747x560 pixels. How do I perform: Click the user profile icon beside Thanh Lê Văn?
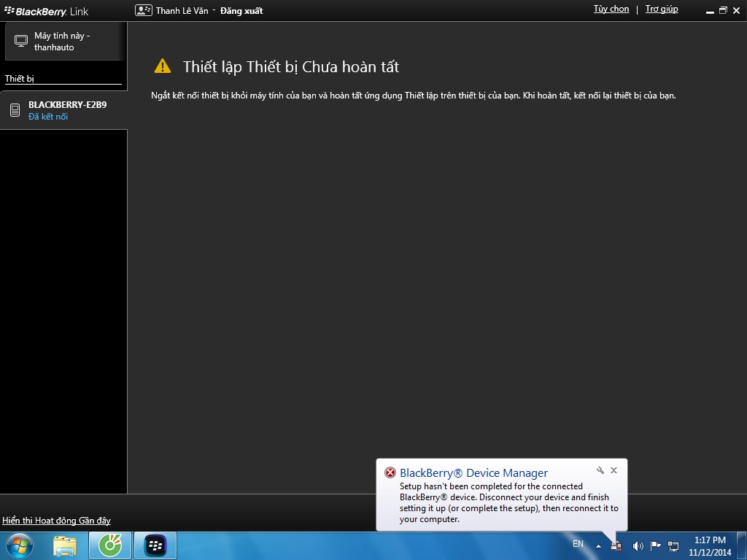point(144,10)
